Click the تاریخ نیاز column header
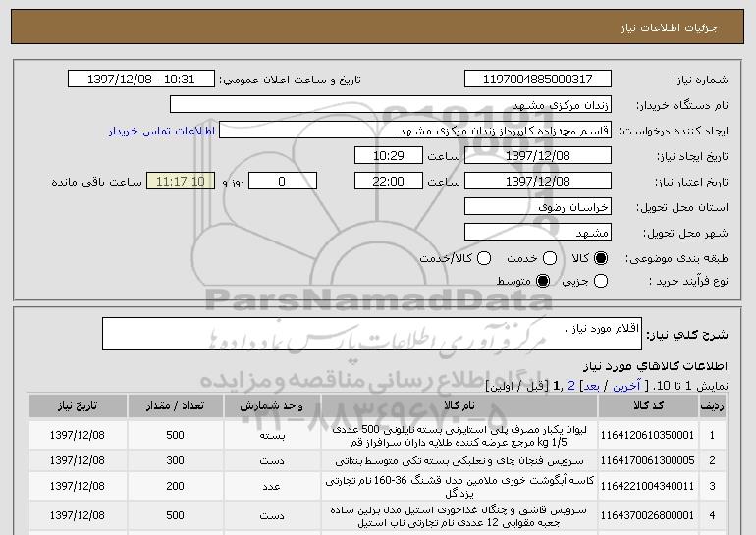756x535 pixels. 78,405
